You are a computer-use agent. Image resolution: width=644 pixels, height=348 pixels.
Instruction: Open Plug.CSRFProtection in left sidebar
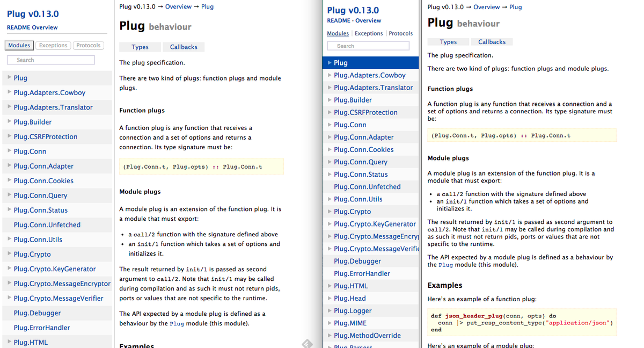tap(46, 136)
